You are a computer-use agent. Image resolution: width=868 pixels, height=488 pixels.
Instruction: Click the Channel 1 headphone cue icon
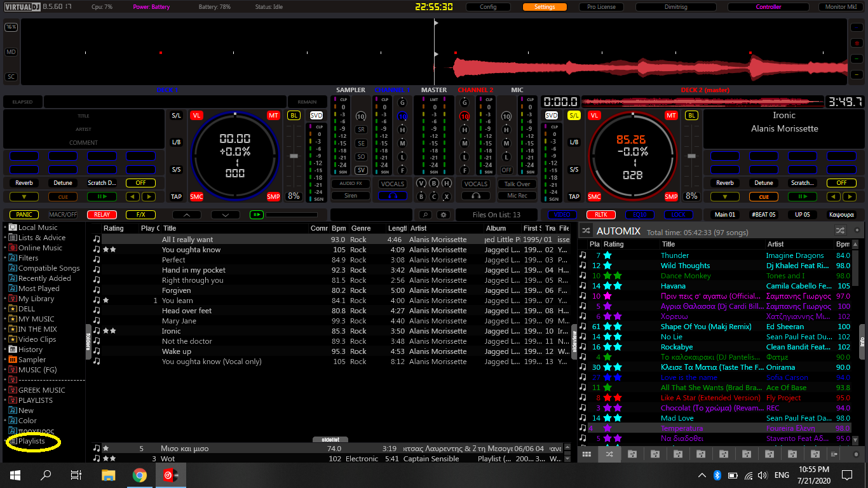tap(392, 196)
